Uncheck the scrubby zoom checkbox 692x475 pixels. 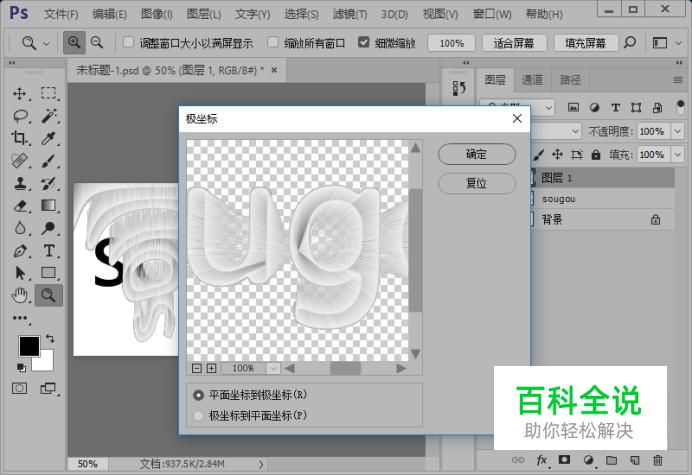point(364,42)
